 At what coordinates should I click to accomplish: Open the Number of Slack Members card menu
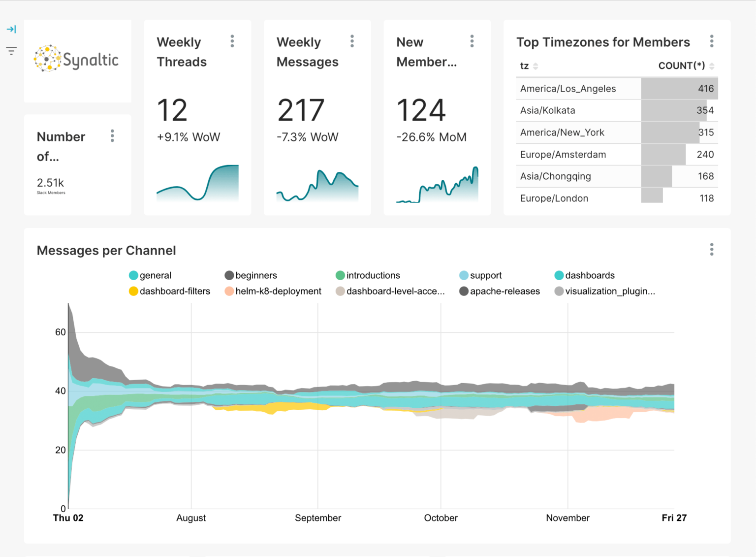point(112,135)
